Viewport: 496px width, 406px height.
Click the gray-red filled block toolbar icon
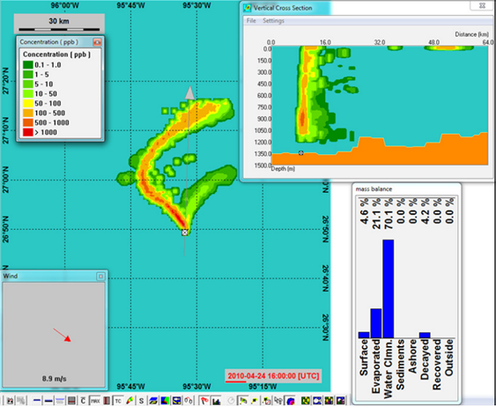point(71,401)
